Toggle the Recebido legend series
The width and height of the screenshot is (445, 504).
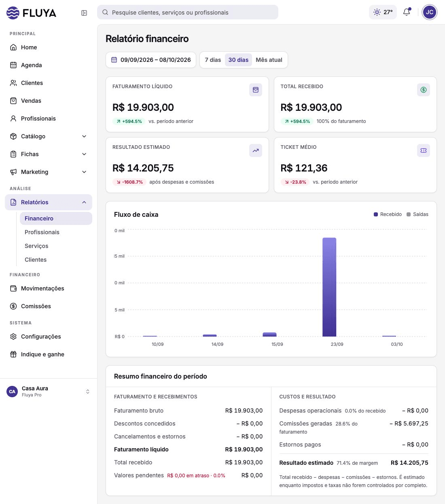[x=388, y=214]
